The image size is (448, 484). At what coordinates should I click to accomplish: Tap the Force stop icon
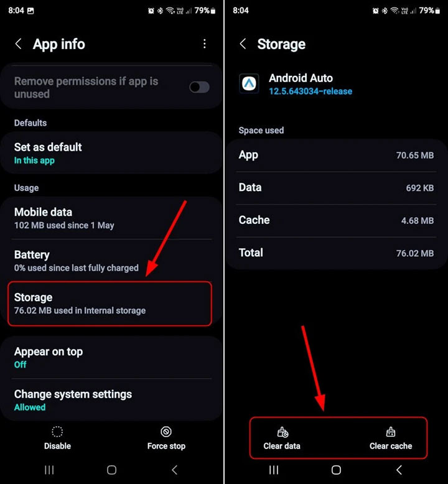166,432
